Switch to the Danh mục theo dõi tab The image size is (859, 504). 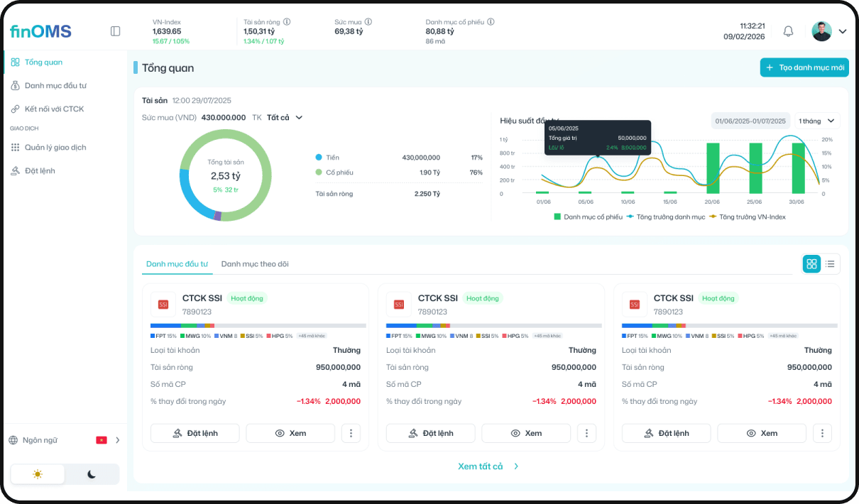click(x=256, y=263)
